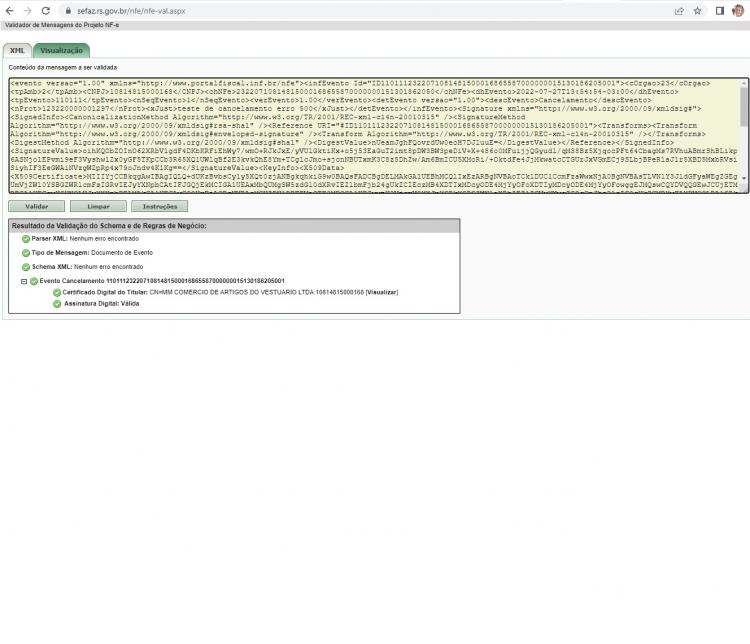Go forward in browser history
750x644 pixels.
28,11
